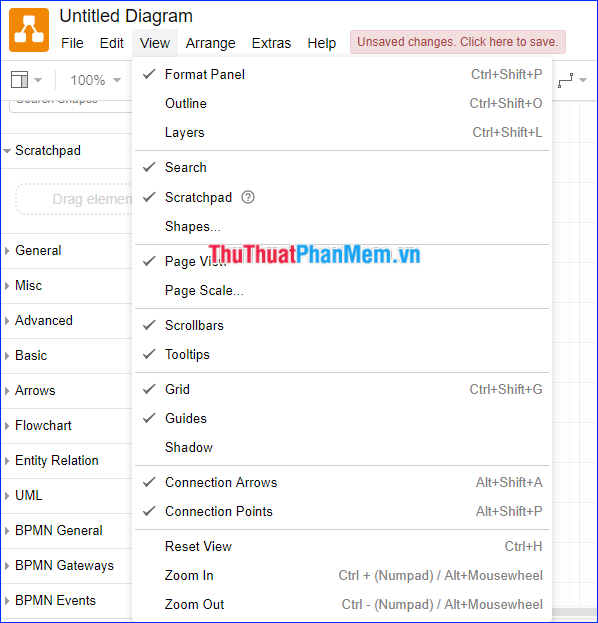Image resolution: width=598 pixels, height=623 pixels.
Task: Turn off the Grid option
Action: click(342, 389)
